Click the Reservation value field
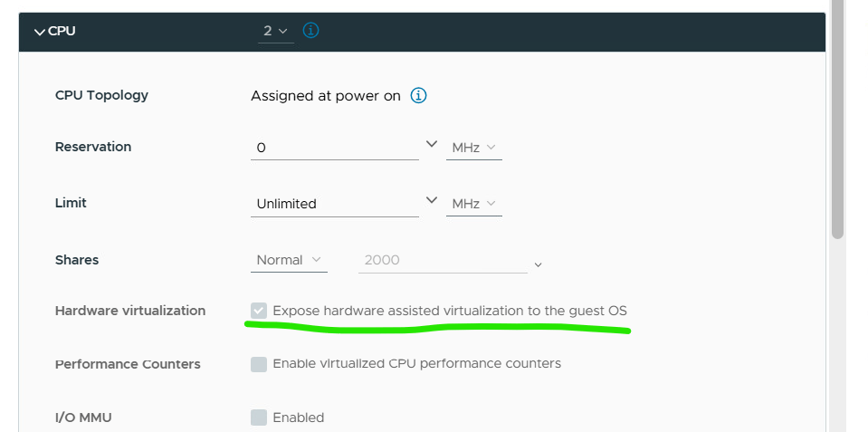The image size is (868, 432). click(334, 148)
